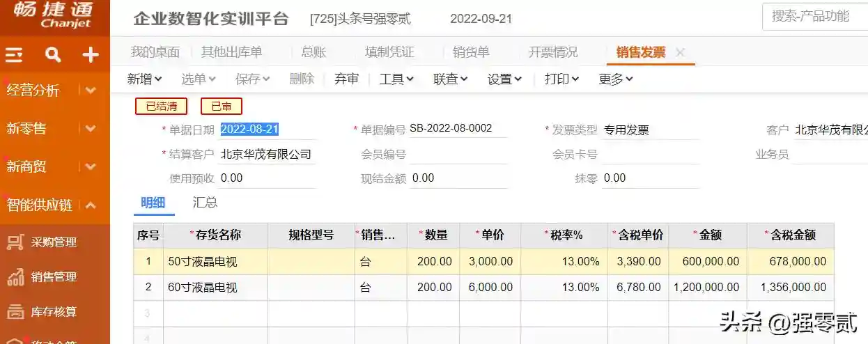The height and width of the screenshot is (344, 868).
Task: Expand the 经营分析 section
Action: [x=91, y=91]
